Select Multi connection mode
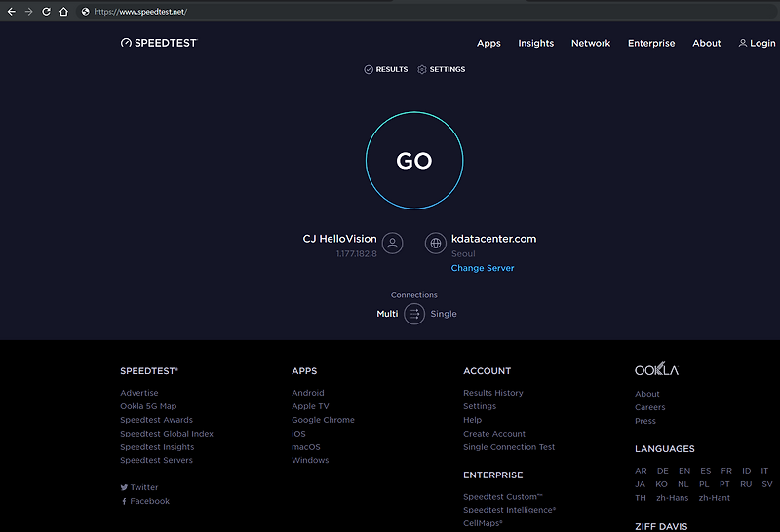Screen dimensions: 780x532 click(387, 314)
